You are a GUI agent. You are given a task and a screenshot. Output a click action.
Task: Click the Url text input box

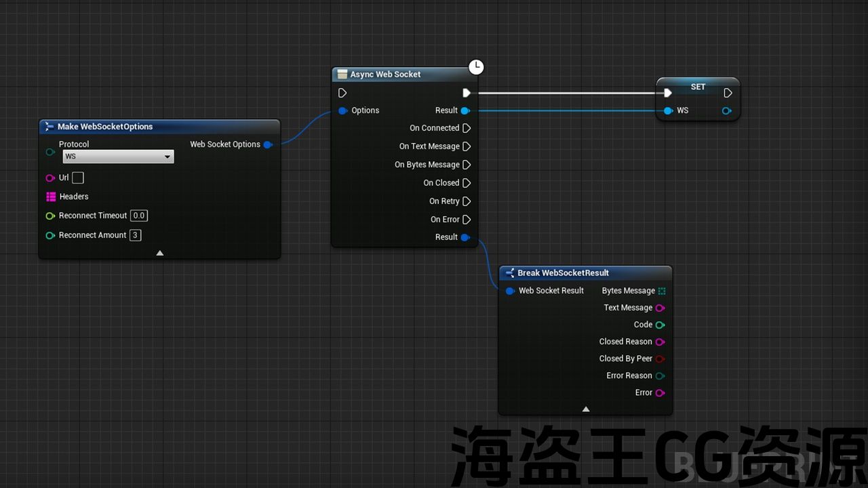pyautogui.click(x=78, y=178)
